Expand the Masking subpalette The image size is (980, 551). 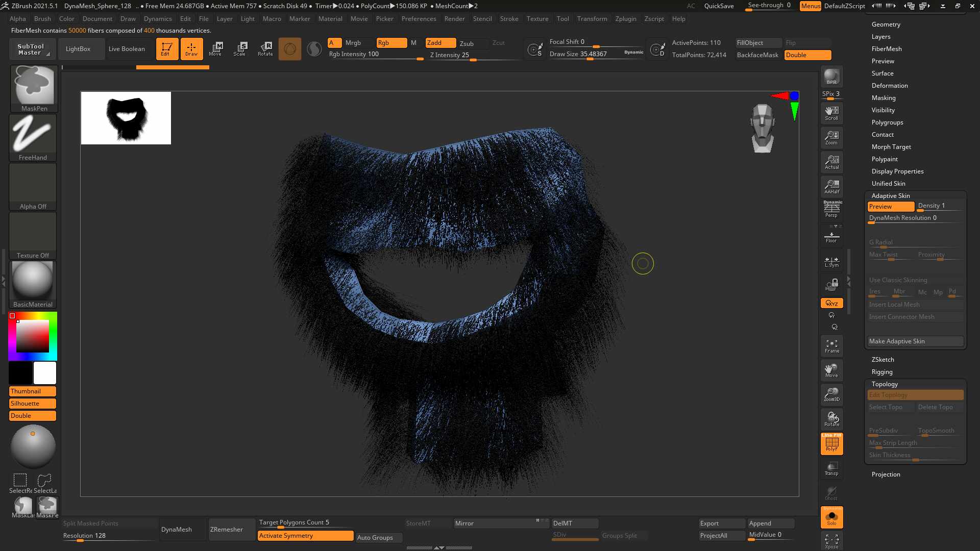[x=883, y=98]
